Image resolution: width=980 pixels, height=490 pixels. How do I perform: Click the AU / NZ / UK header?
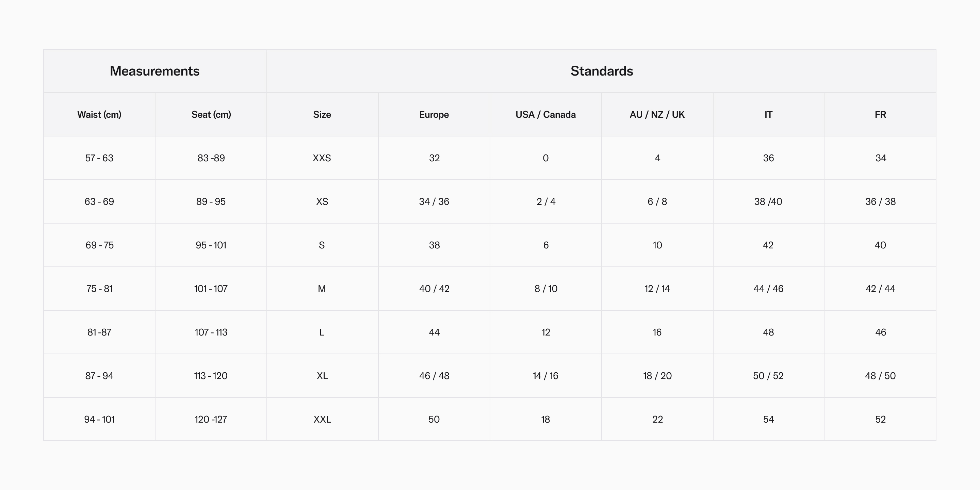[x=657, y=115]
